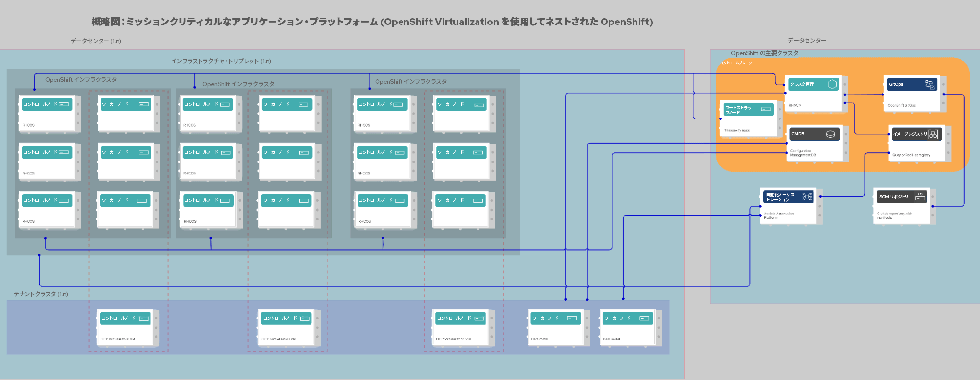Click the CMDB header text
Screen dimensions: 980x380
tap(798, 134)
